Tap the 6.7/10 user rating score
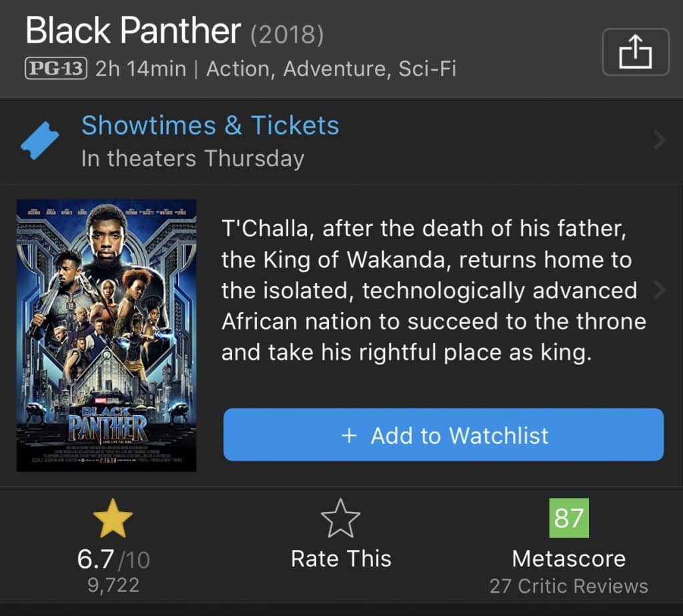The image size is (683, 616). coord(113,559)
